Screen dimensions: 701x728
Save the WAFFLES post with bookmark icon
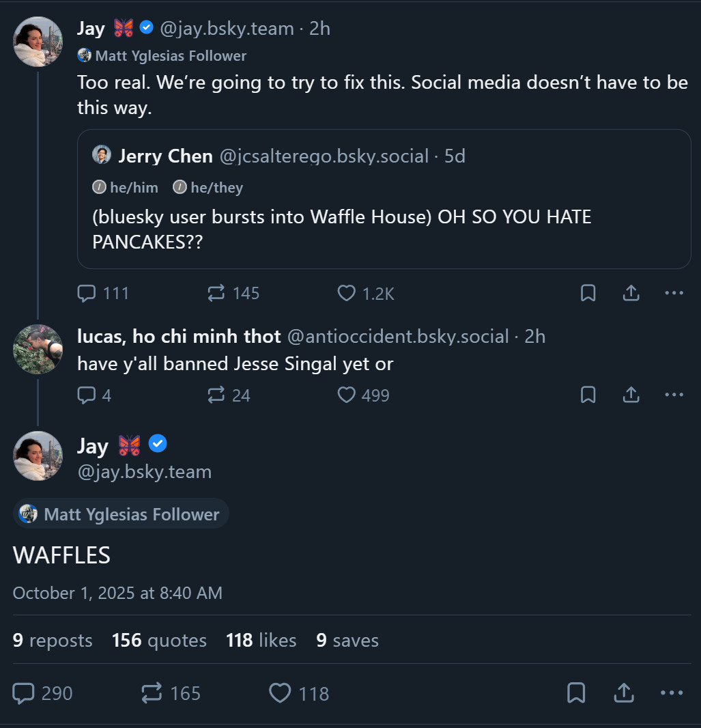coord(576,693)
